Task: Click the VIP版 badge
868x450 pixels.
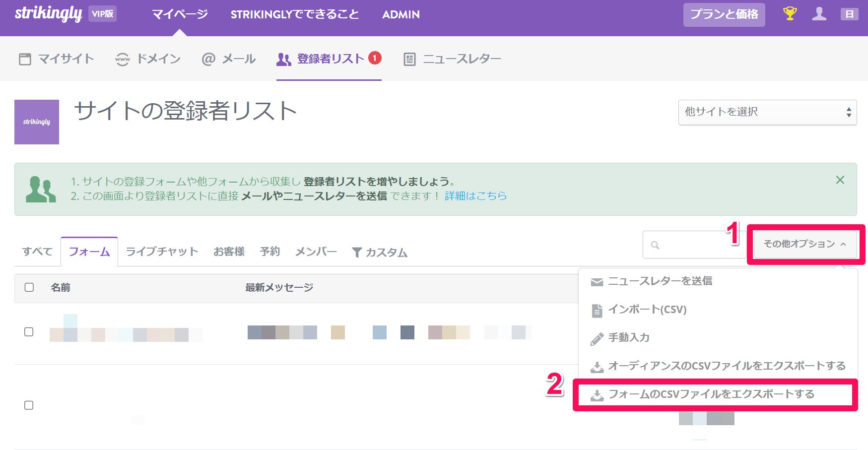Action: [x=103, y=14]
